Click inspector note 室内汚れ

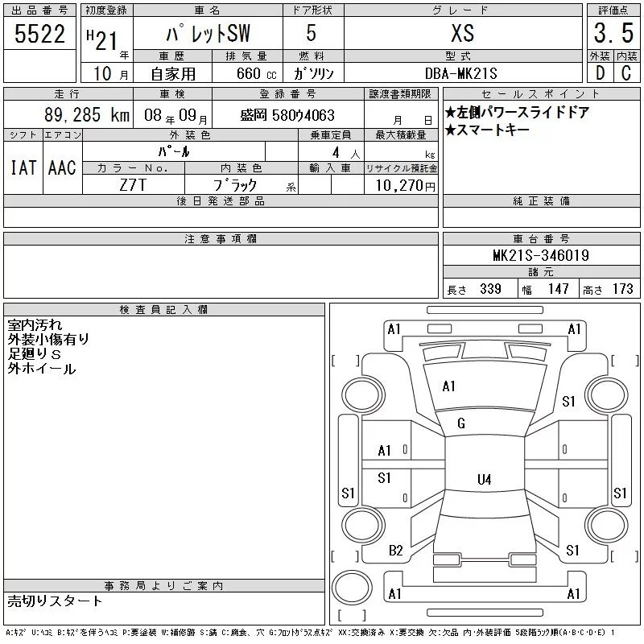point(35,325)
